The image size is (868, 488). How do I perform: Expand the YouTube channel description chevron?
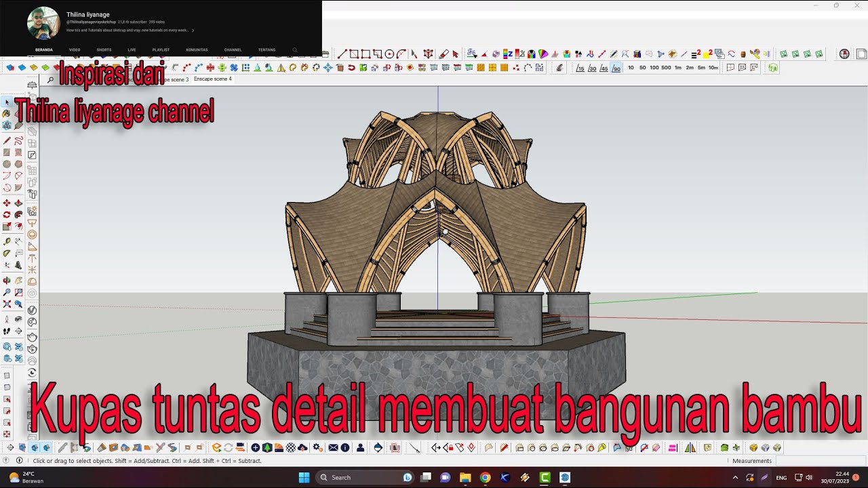tap(193, 30)
